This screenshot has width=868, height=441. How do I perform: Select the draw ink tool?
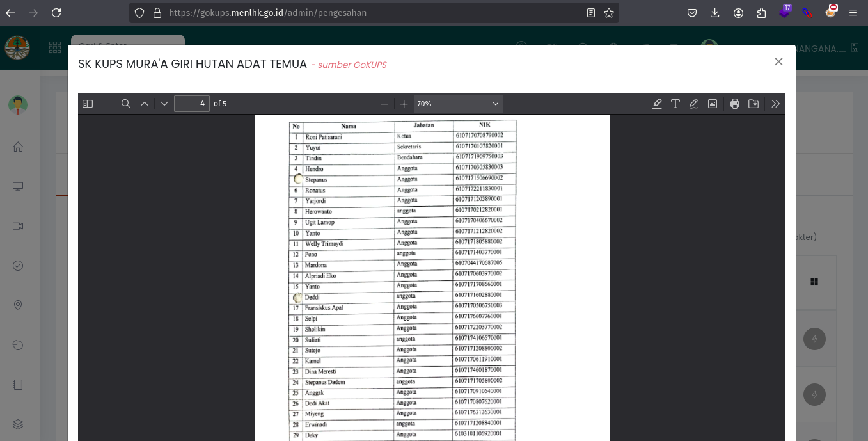point(694,104)
